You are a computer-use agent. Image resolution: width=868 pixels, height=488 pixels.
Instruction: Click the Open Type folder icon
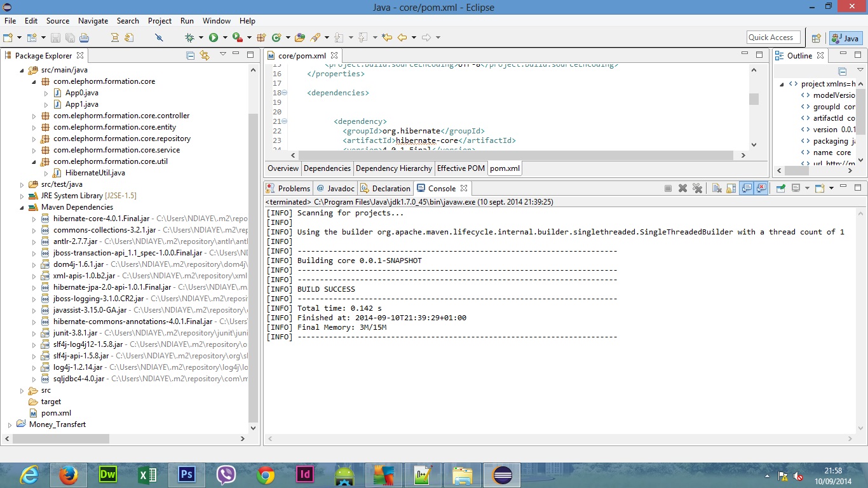tap(300, 37)
